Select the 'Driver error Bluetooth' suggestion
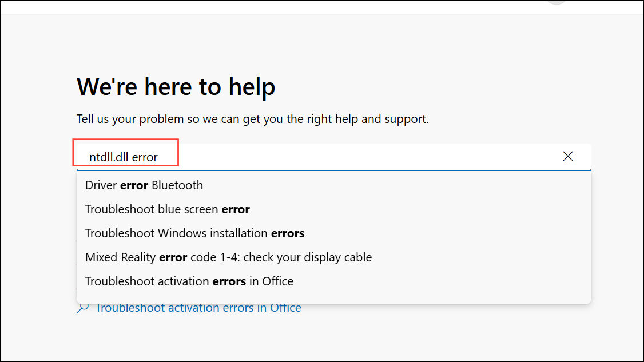Screen dimensions: 644x362 tap(144, 185)
